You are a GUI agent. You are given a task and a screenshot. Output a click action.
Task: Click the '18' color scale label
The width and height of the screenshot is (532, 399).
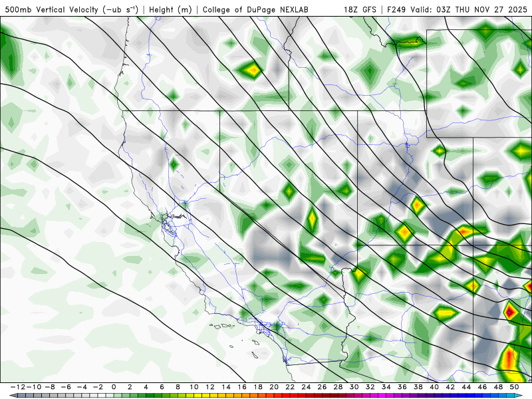pos(258,387)
